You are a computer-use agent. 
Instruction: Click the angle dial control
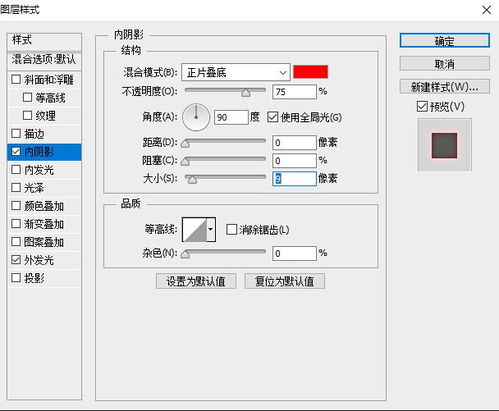click(196, 117)
